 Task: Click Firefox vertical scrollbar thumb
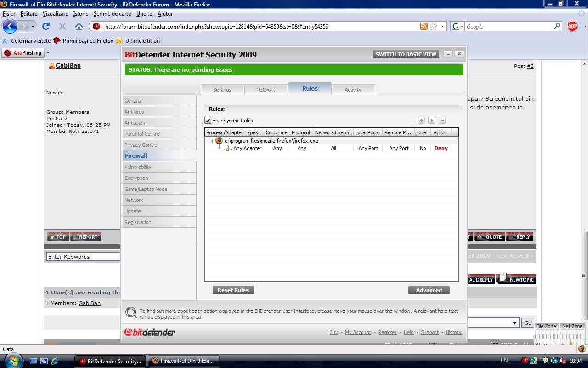click(x=584, y=275)
